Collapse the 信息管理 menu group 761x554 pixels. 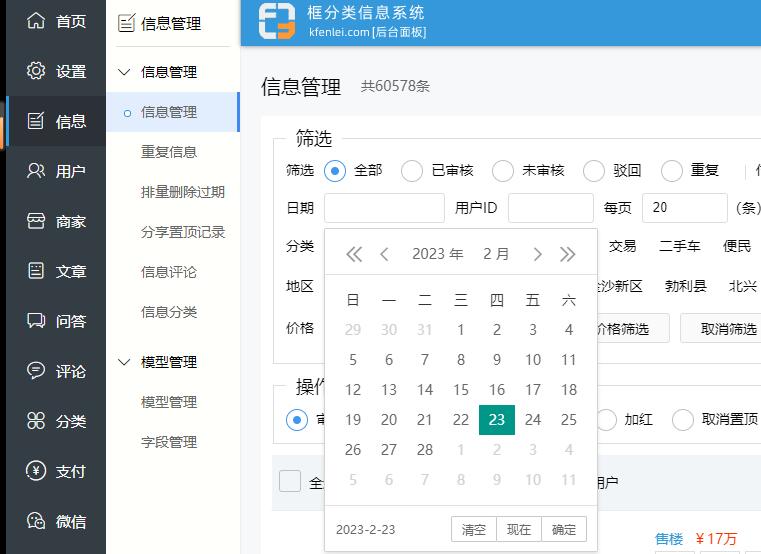[125, 72]
